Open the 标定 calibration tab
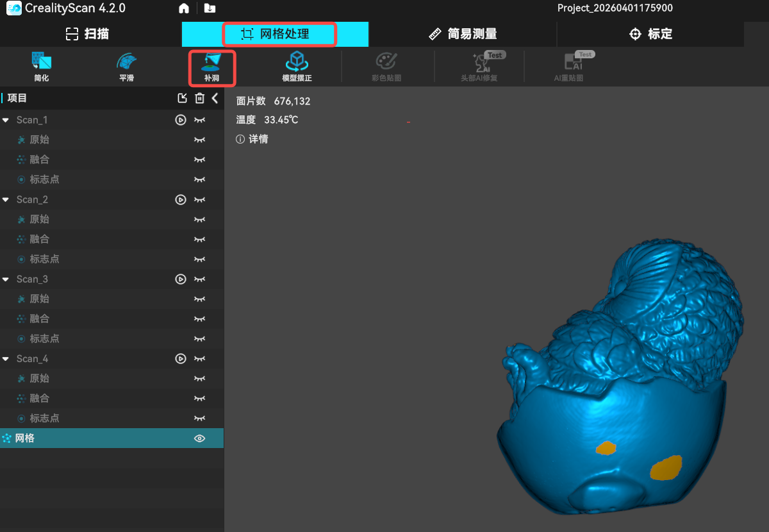This screenshot has height=532, width=769. tap(650, 34)
